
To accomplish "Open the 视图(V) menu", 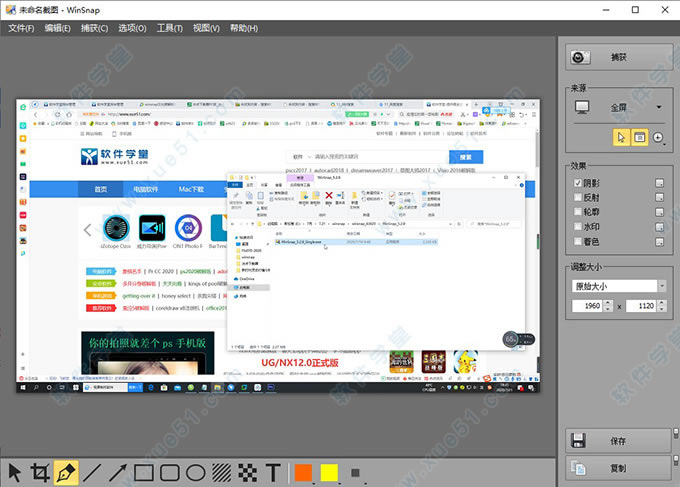I will tap(206, 28).
